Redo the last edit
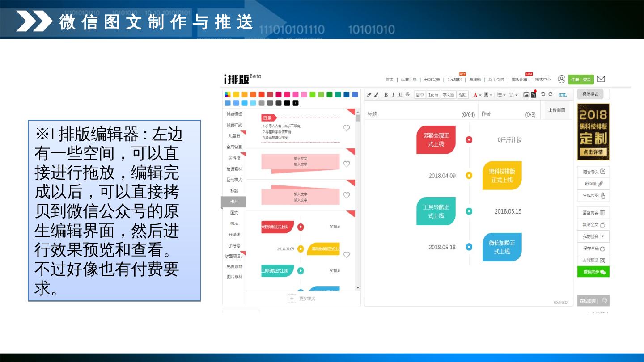644x362 pixels. [551, 94]
